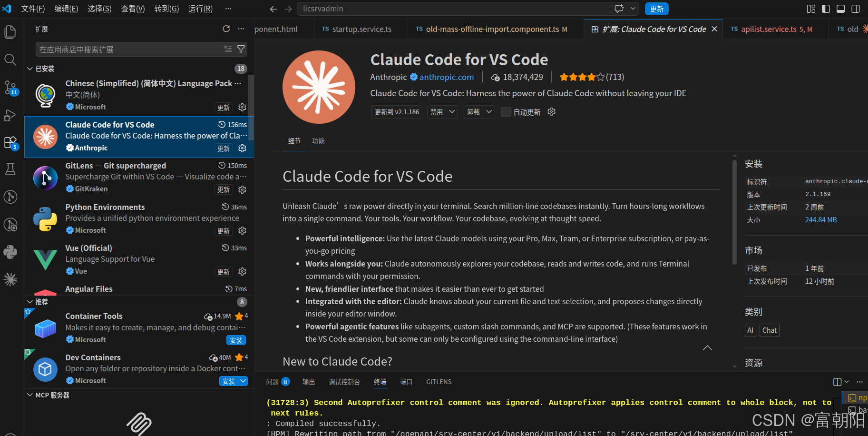Toggle the bottom panel visibility
Viewport: 868px width, 436px height.
point(841,9)
